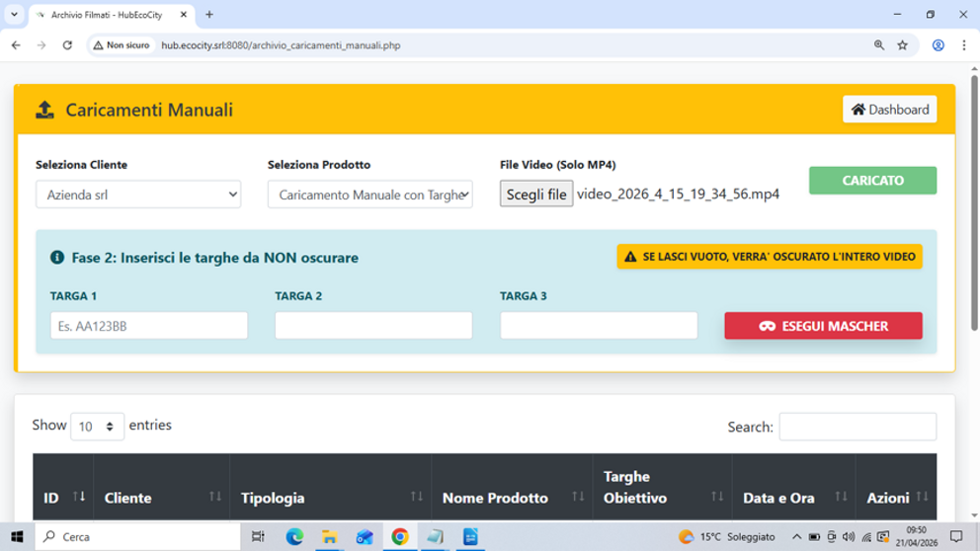
Task: Show hidden system tray icons
Action: point(796,536)
